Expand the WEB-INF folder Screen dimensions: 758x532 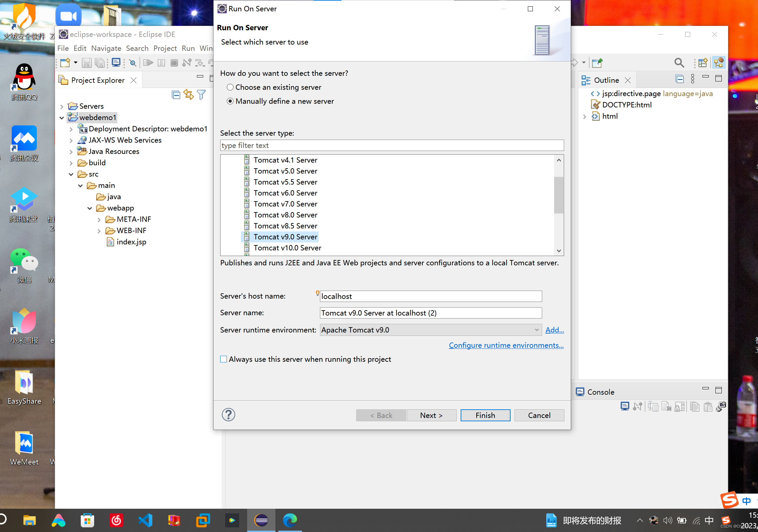pos(99,231)
